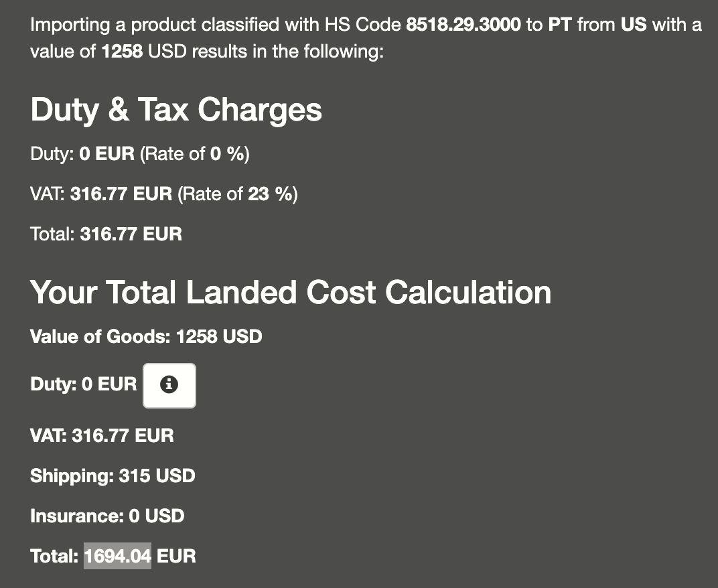Click the Rate of 0 % text
The height and width of the screenshot is (588, 718).
pos(195,154)
